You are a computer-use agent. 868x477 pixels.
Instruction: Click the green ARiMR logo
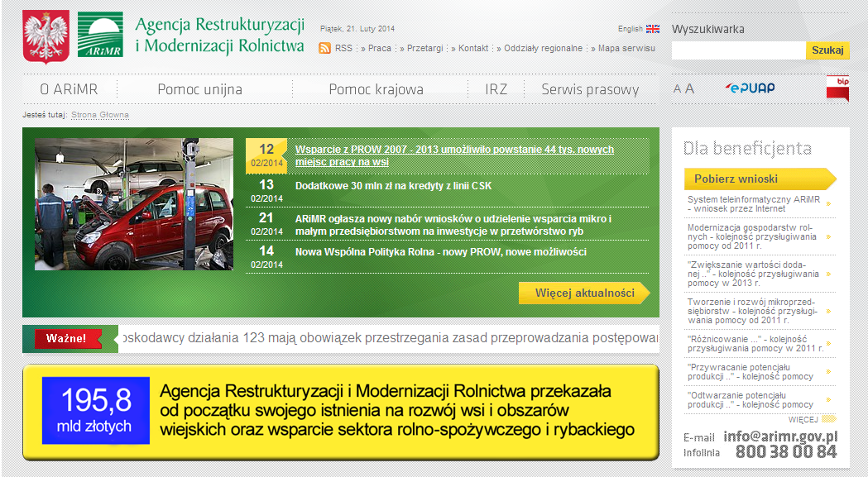click(100, 35)
